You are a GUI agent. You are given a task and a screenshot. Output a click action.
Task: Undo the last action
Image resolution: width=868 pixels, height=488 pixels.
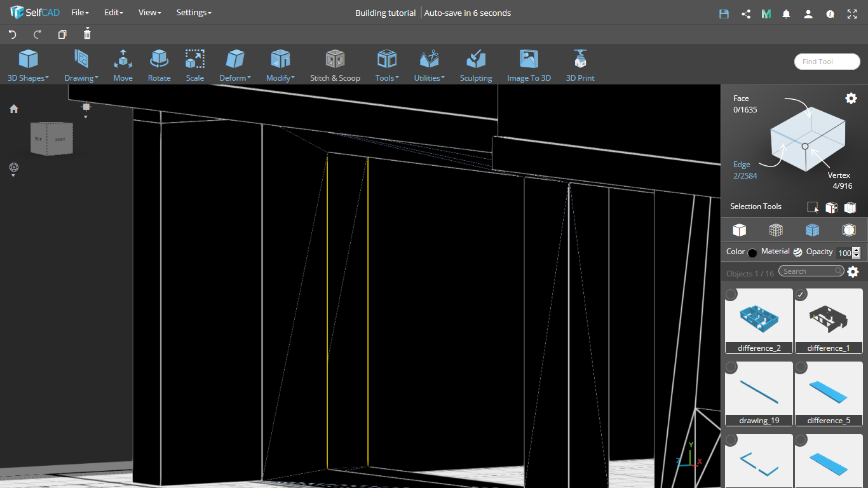[x=12, y=34]
